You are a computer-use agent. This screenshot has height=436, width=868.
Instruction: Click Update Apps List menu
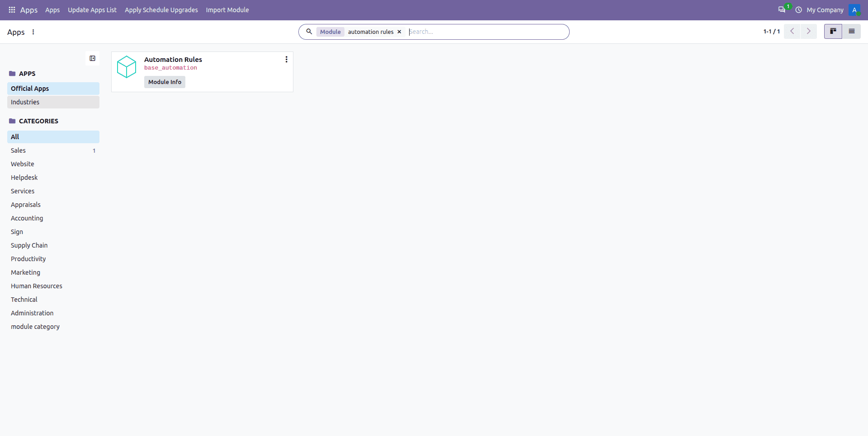(x=92, y=10)
